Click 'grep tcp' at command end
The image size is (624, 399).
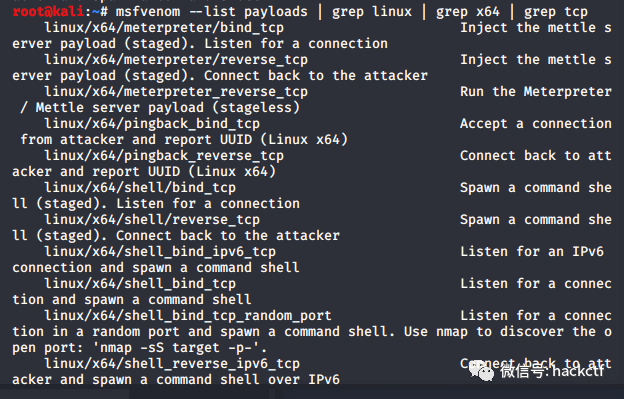556,12
